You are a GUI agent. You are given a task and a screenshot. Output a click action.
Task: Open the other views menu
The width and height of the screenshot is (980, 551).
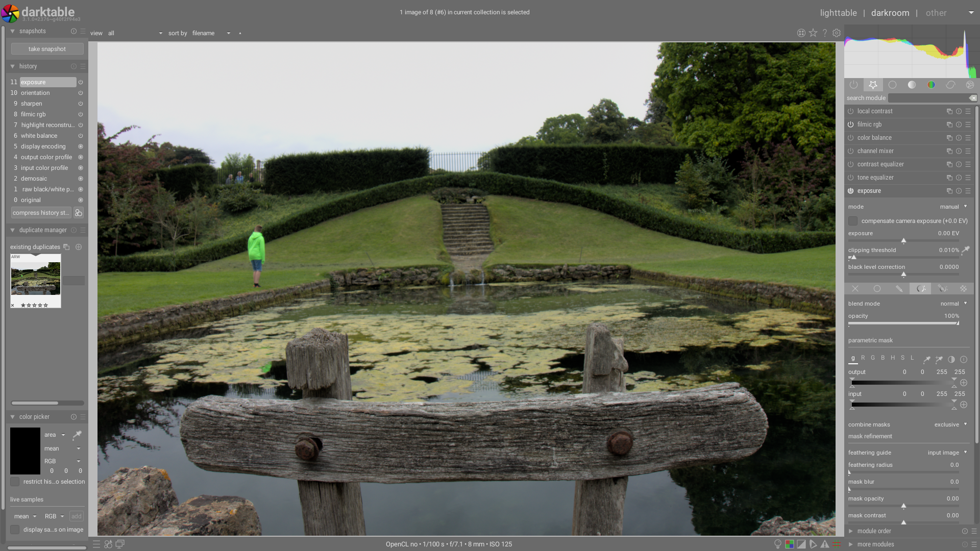pos(936,13)
